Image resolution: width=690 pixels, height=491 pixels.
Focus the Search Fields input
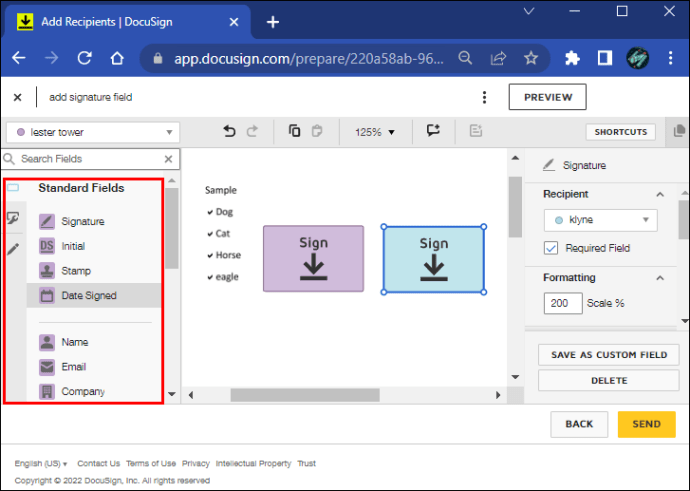(90, 159)
